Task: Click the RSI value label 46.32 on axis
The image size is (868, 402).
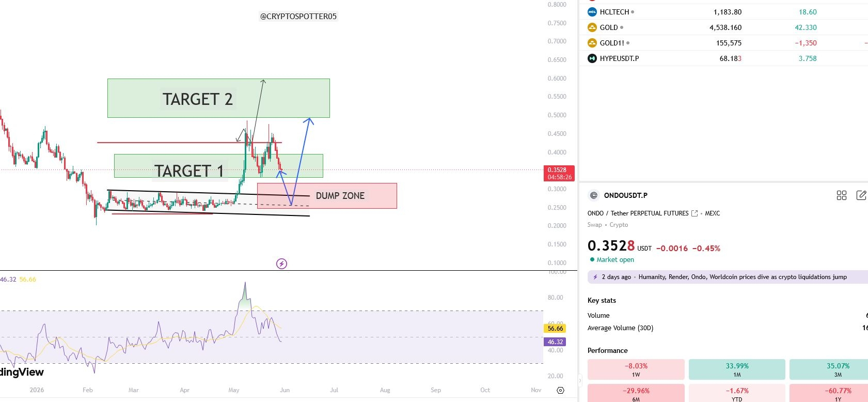Action: pyautogui.click(x=555, y=342)
